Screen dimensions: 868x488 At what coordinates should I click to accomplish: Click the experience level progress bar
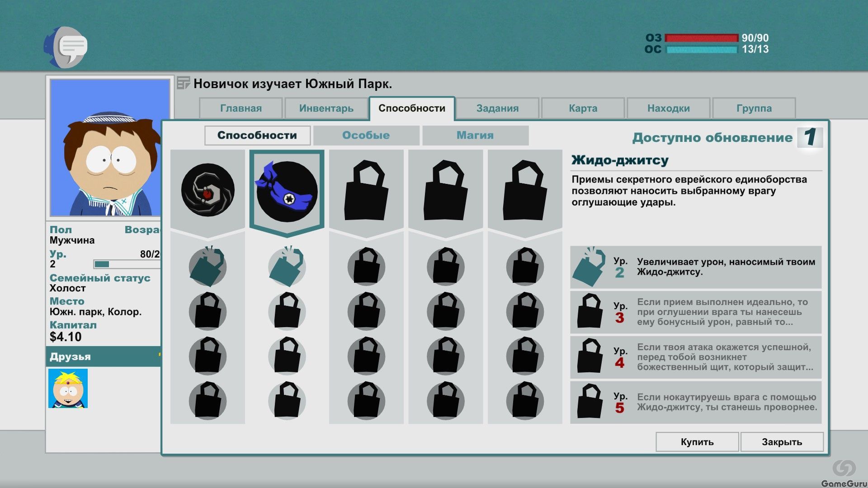127,264
